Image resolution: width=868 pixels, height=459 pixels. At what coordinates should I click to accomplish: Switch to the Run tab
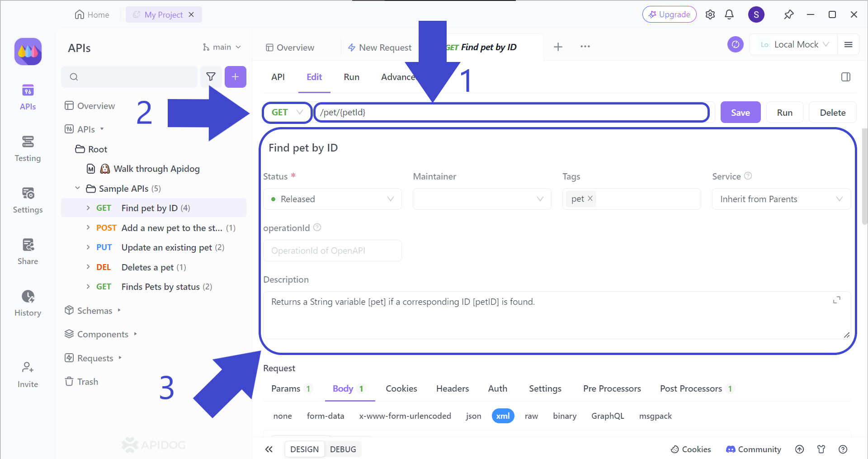351,77
